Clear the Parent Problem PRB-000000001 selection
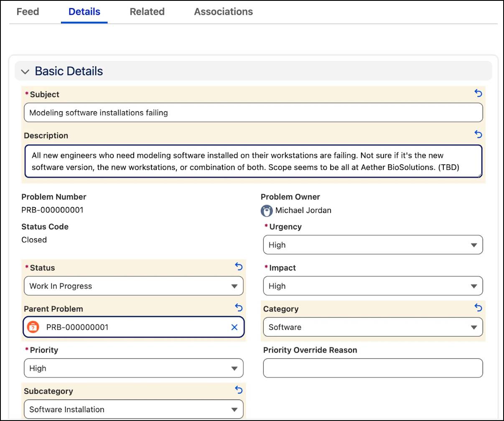Viewport: 504px width, 421px height. point(234,327)
